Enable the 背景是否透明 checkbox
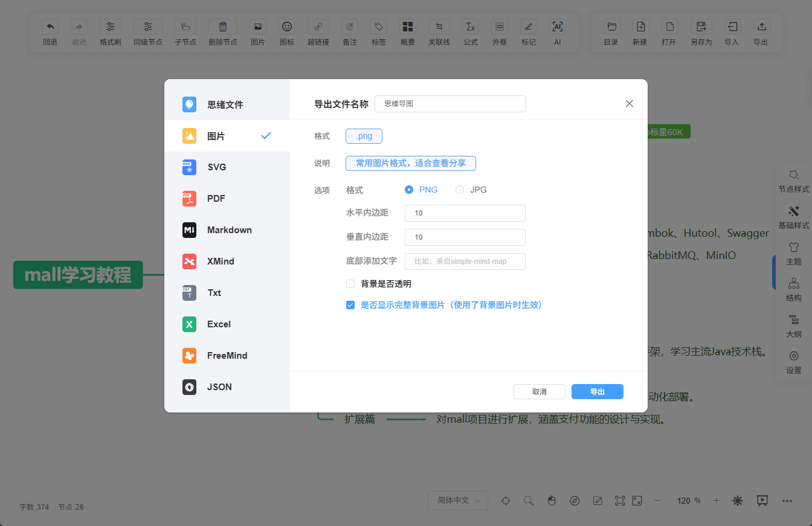This screenshot has height=526, width=812. (x=350, y=284)
